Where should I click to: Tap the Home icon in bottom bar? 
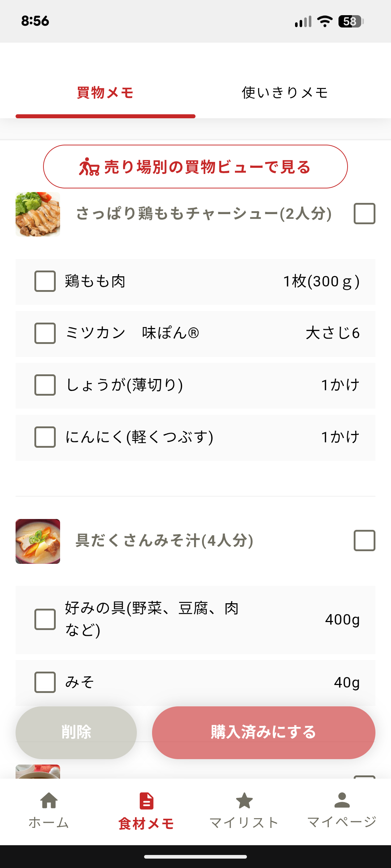click(49, 801)
